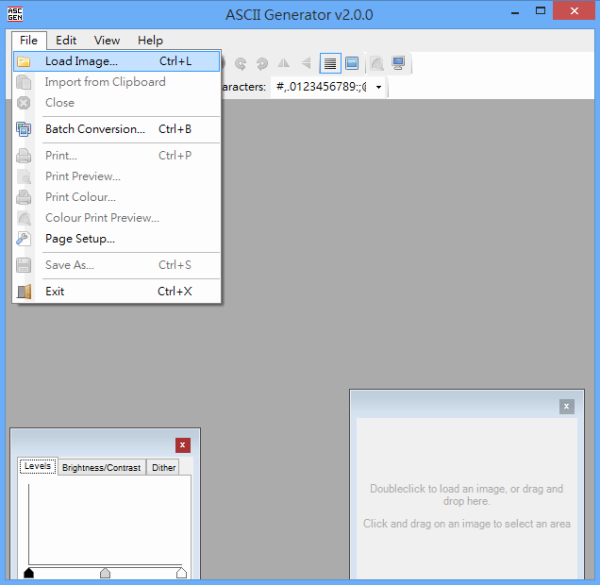Switch to the Levels tab

(x=38, y=466)
